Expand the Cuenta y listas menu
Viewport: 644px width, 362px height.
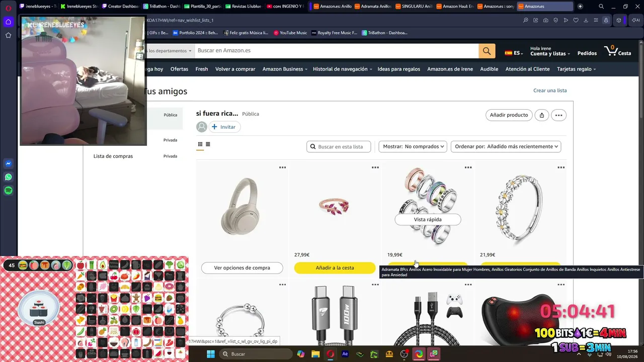tap(550, 51)
